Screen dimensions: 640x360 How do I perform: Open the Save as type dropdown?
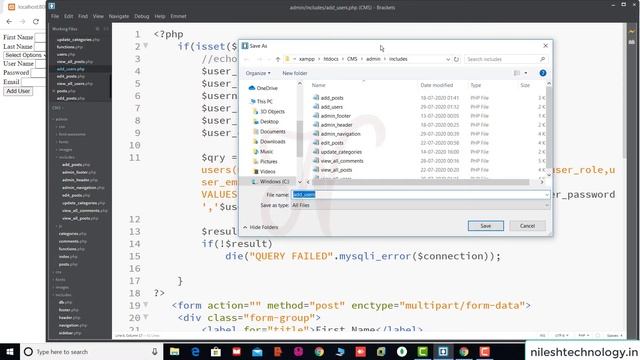(x=420, y=205)
